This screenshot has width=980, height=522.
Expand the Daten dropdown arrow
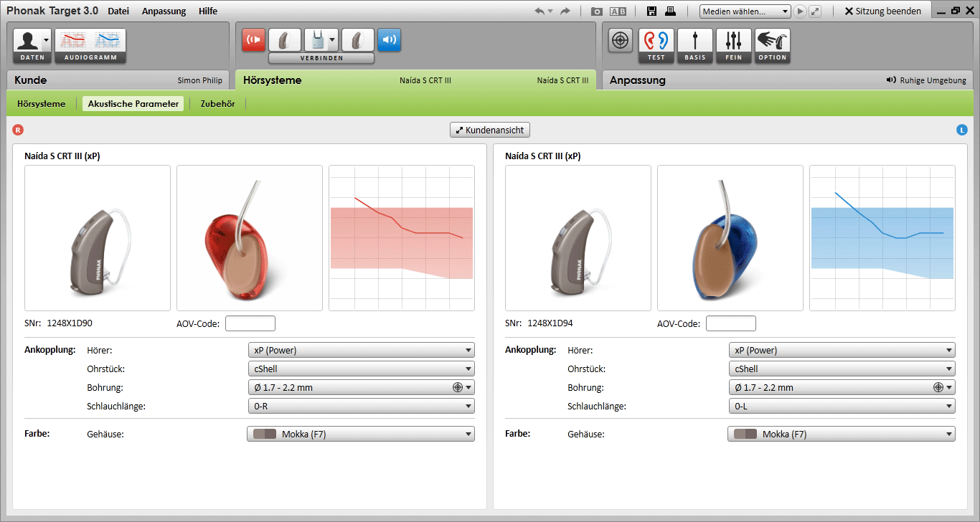pyautogui.click(x=47, y=41)
